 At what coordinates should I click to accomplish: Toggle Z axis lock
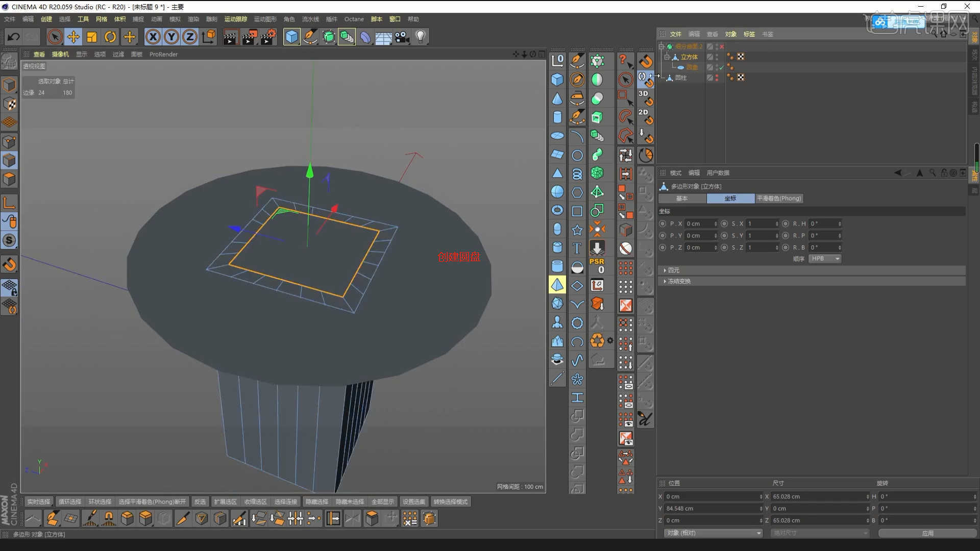coord(190,37)
